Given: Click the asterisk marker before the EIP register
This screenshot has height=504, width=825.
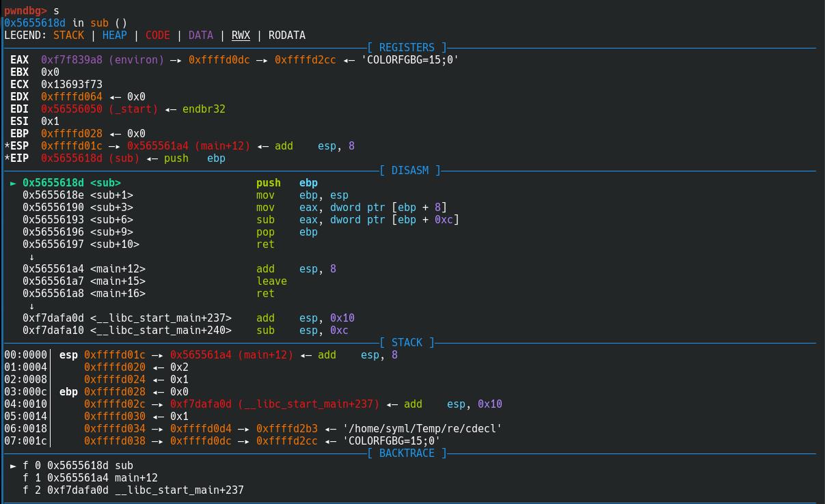Looking at the screenshot, I should pyautogui.click(x=7, y=158).
